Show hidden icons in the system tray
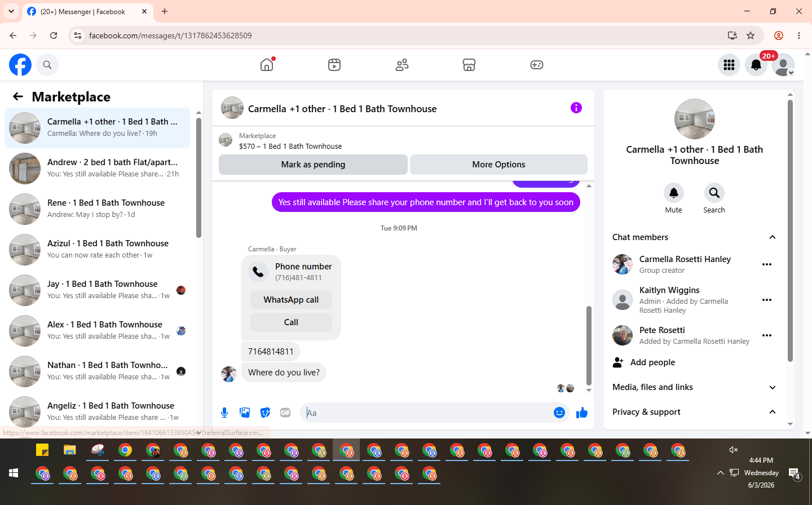The image size is (812, 505). click(720, 473)
